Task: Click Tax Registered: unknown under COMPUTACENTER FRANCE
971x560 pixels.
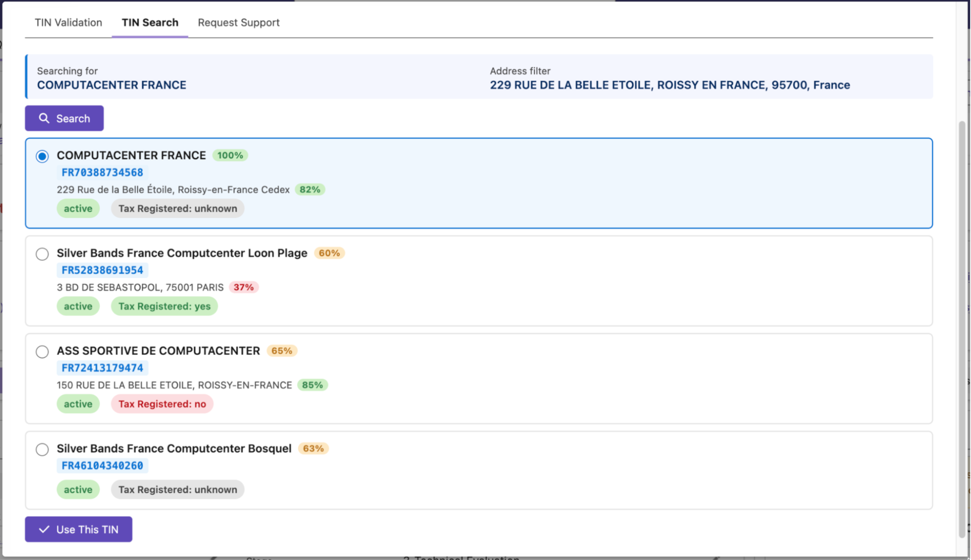Action: (x=178, y=208)
